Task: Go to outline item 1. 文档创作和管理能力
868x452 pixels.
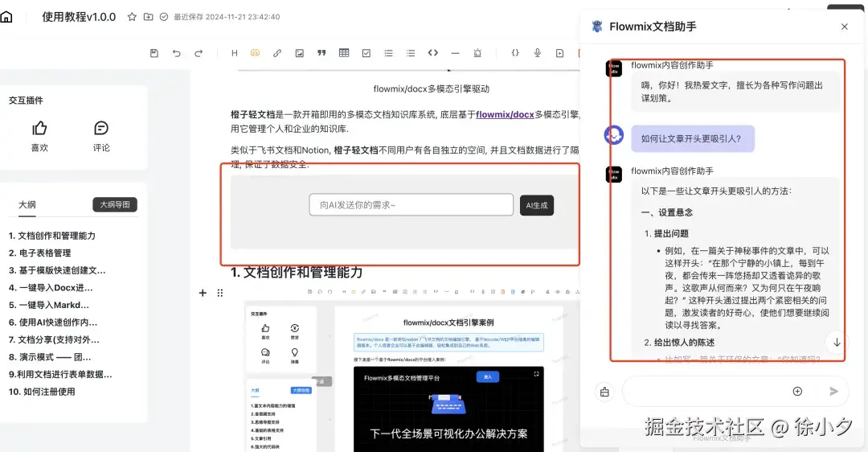Action: [x=52, y=236]
